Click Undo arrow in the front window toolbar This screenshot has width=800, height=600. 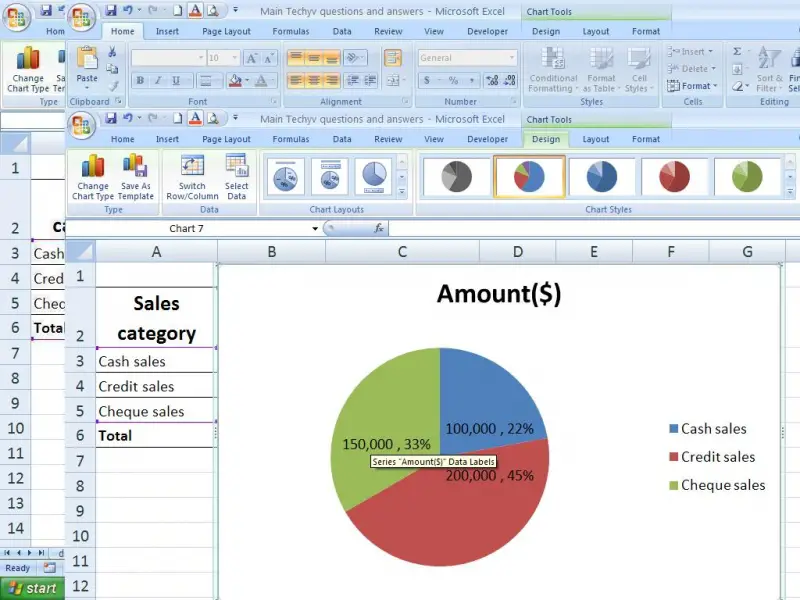tap(128, 118)
